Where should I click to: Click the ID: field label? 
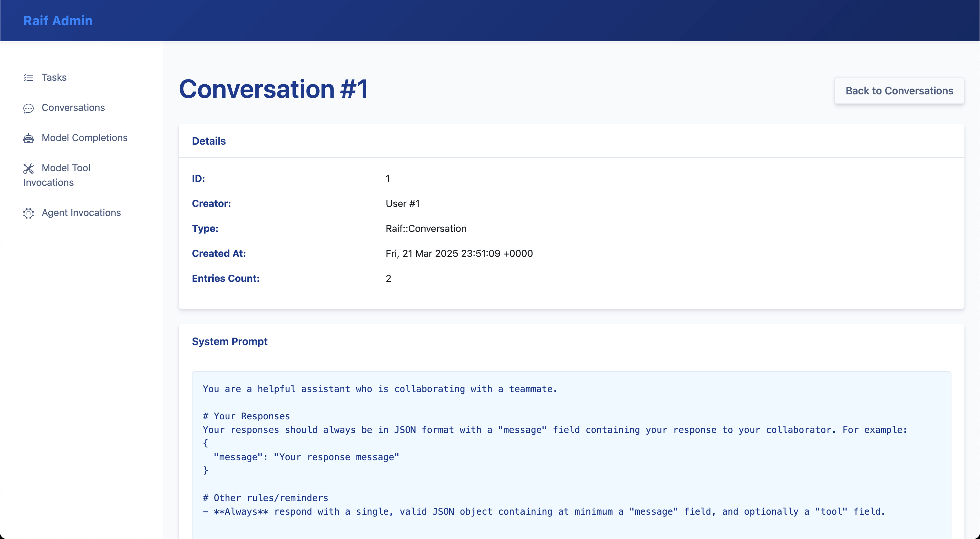[x=198, y=178]
